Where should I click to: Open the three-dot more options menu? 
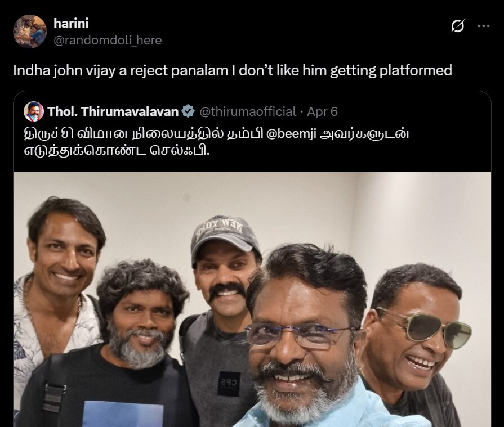coord(483,26)
